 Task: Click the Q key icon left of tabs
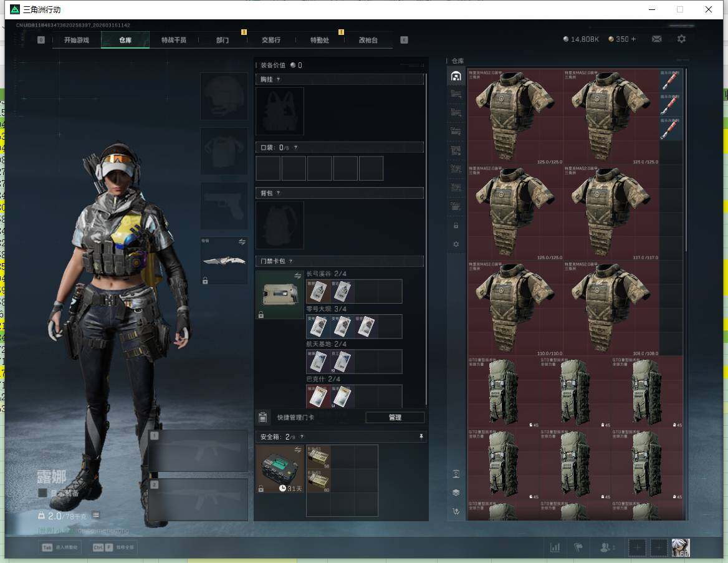[x=41, y=40]
